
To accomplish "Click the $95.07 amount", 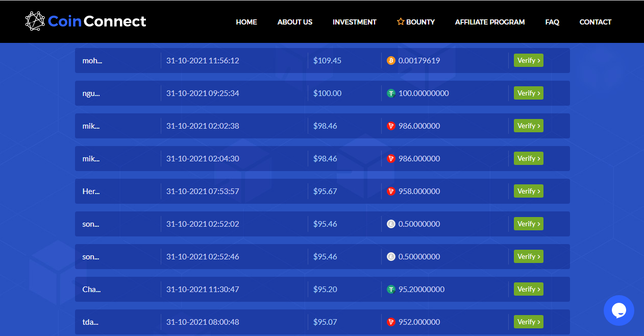I will coord(325,322).
